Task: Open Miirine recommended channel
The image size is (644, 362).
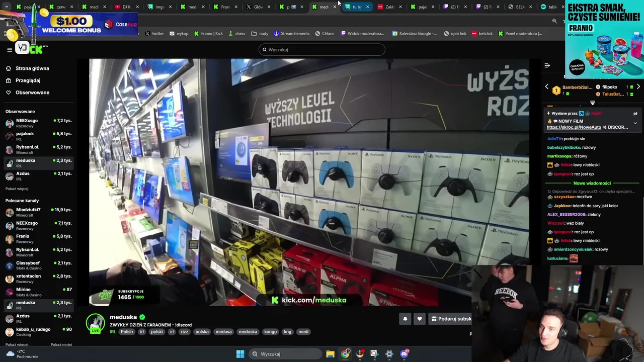Action: pos(39,292)
